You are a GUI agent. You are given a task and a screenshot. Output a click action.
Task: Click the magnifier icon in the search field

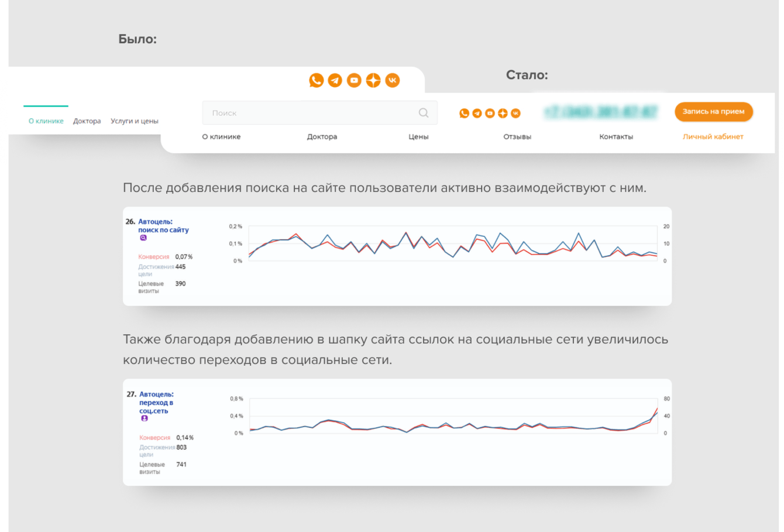(x=424, y=113)
